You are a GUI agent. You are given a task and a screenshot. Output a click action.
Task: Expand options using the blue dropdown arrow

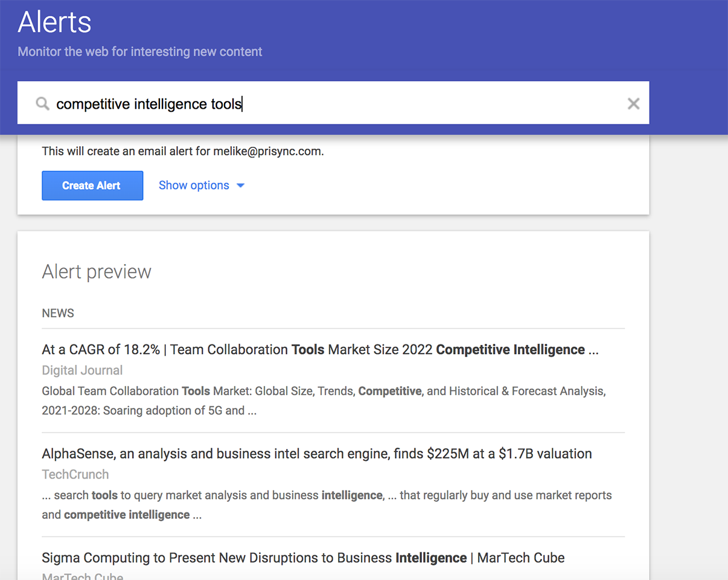240,185
